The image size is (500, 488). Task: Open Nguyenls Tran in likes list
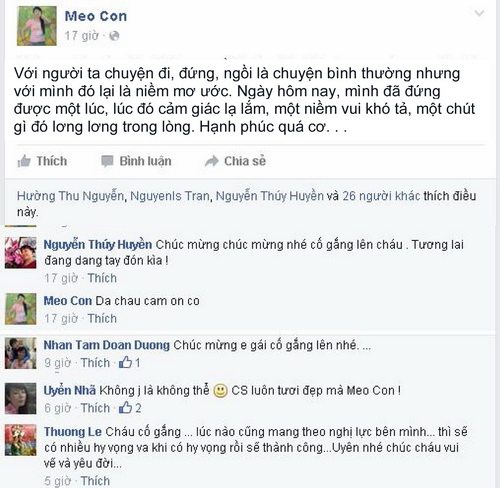pyautogui.click(x=170, y=196)
